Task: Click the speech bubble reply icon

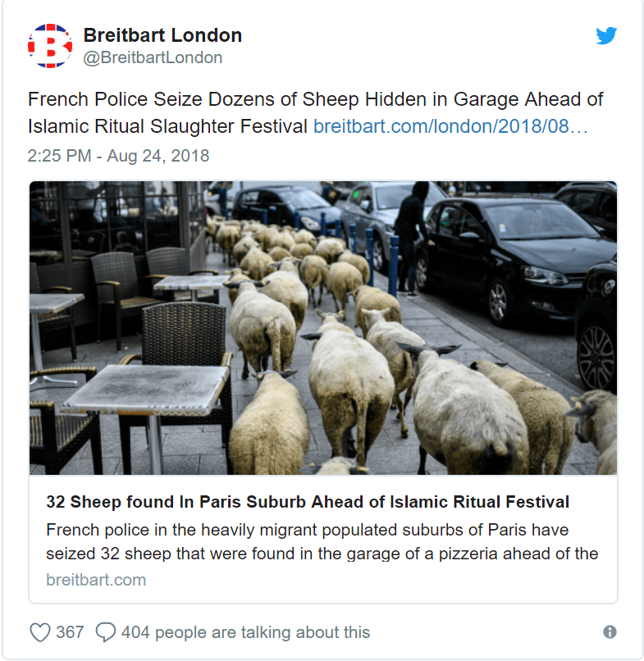Action: (106, 632)
